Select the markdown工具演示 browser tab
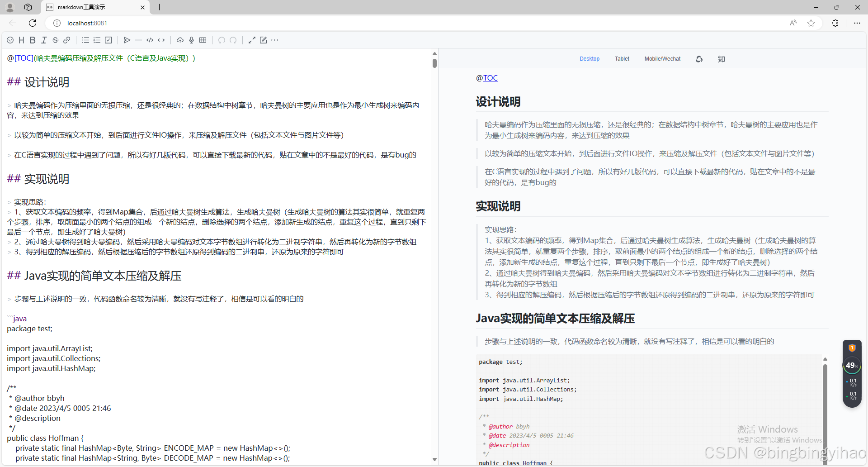Screen dimensions: 868x467 pos(95,7)
